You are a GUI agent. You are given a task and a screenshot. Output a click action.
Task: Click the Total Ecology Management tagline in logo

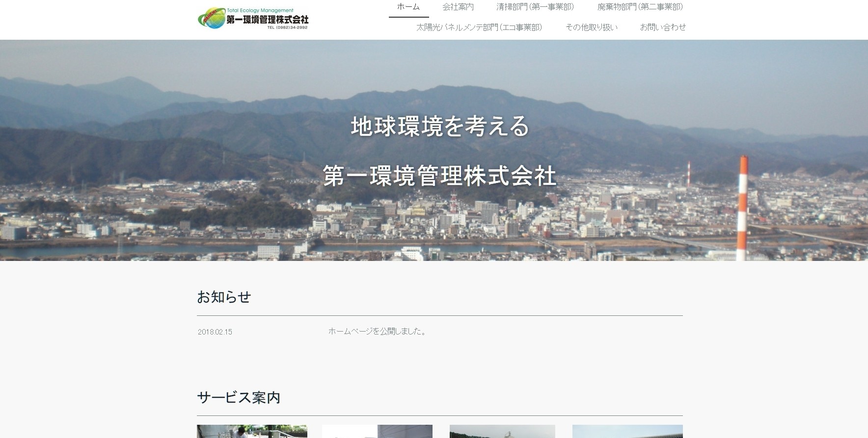tap(260, 10)
